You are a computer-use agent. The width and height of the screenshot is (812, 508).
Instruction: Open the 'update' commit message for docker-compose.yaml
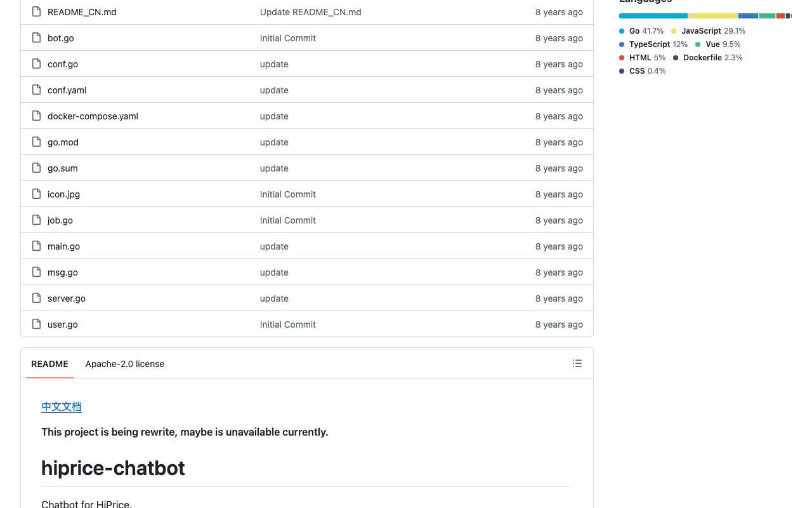coord(274,116)
